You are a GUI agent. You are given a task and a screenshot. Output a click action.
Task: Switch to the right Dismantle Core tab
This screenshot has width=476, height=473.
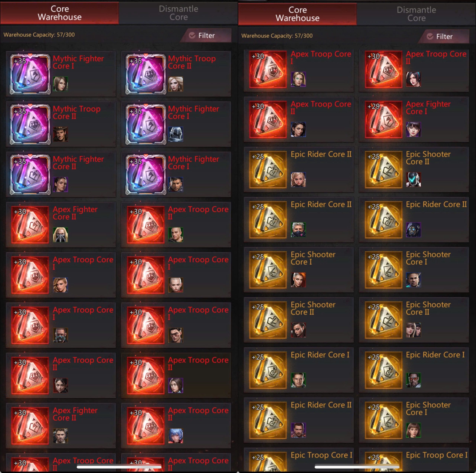click(416, 14)
